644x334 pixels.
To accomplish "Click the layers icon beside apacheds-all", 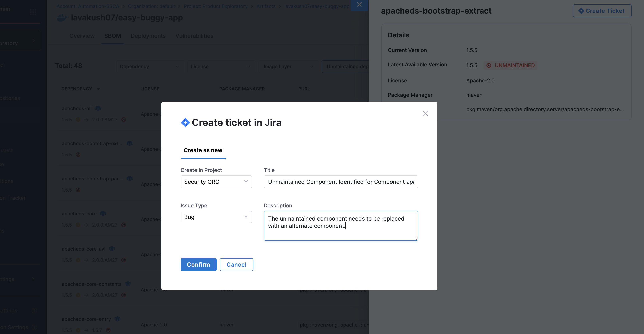I will (x=98, y=108).
